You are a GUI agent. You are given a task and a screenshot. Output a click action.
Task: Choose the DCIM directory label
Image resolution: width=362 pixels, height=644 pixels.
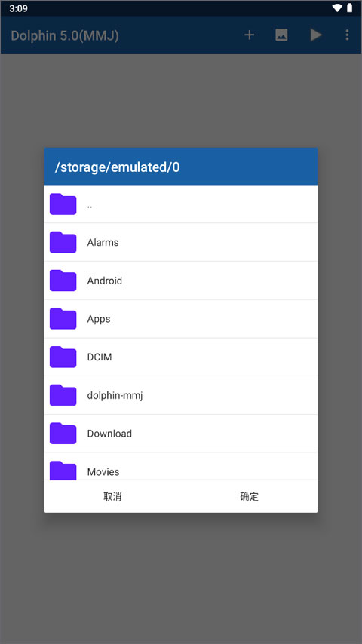[x=100, y=357]
